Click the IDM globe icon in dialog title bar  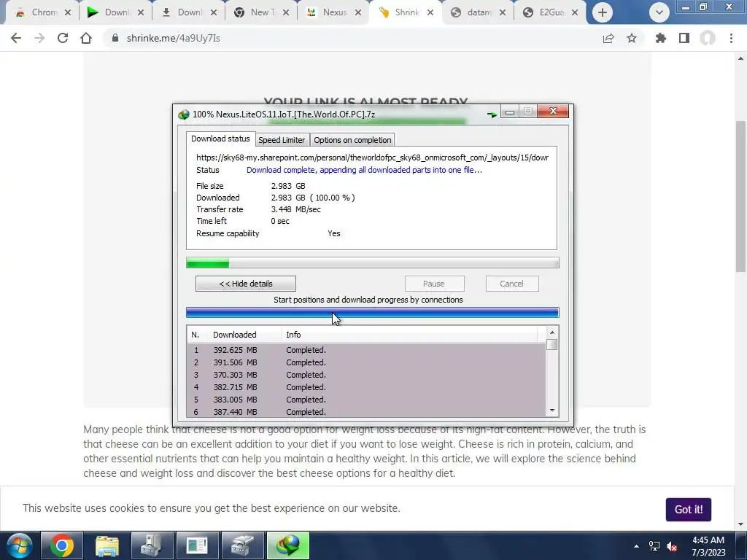click(183, 114)
